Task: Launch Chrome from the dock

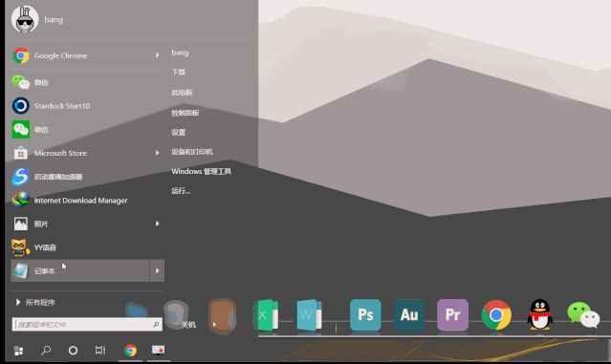Action: pos(496,314)
